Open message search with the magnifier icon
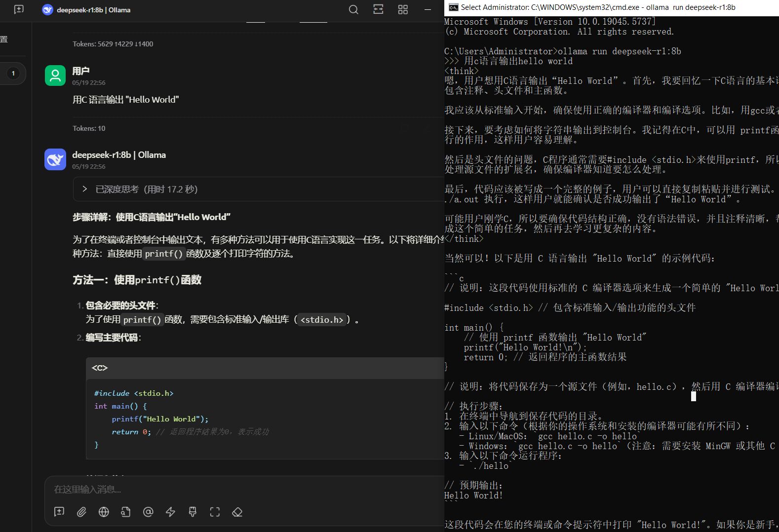 coord(353,9)
